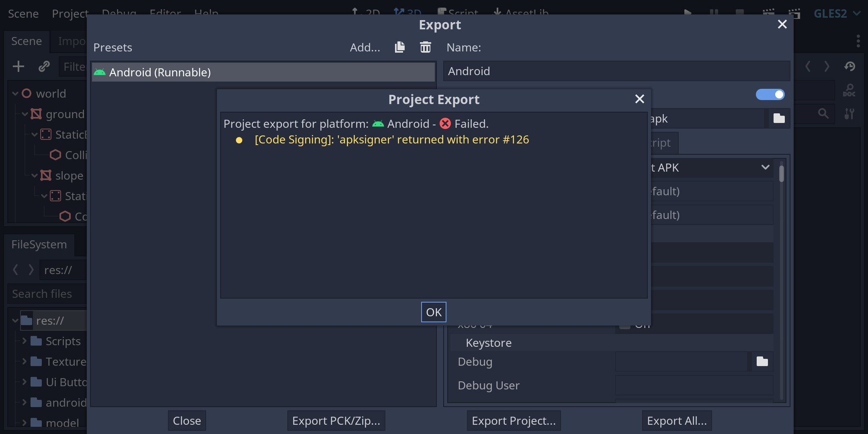Click Export PCK/Zip... button
The height and width of the screenshot is (434, 868).
[336, 421]
